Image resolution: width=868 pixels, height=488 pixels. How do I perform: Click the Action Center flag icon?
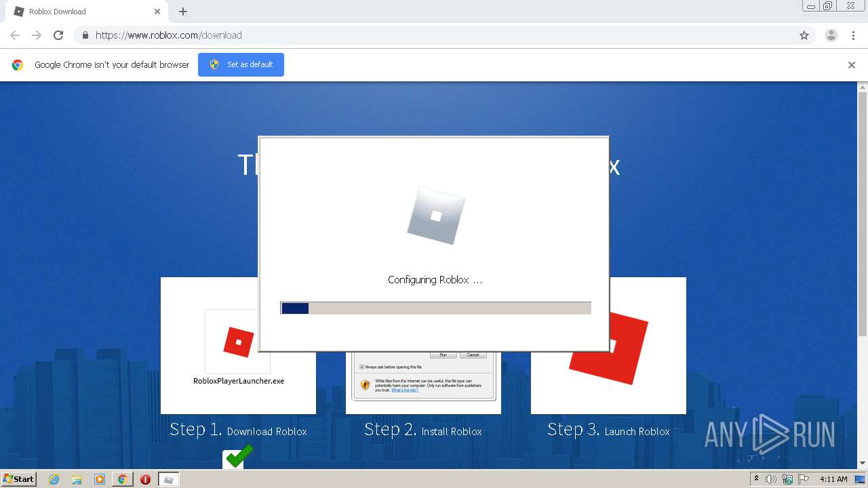pyautogui.click(x=804, y=479)
